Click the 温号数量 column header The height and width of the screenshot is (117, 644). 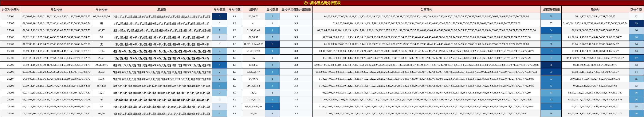pos(272,9)
